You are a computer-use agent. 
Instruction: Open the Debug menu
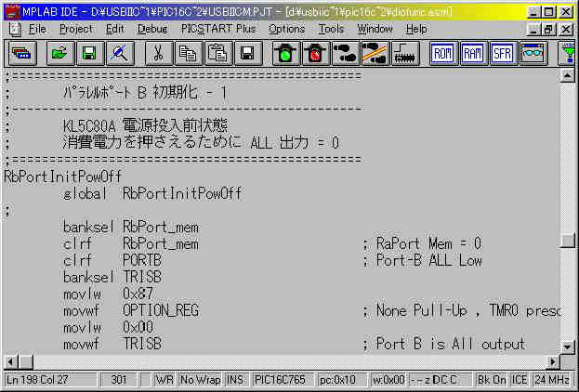click(152, 29)
